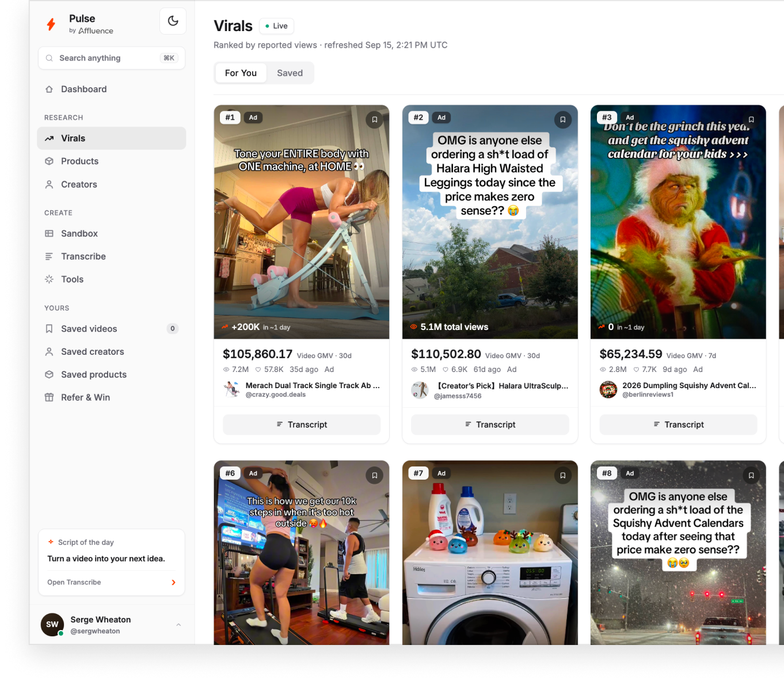Open Merach Dual Track product link

click(313, 386)
